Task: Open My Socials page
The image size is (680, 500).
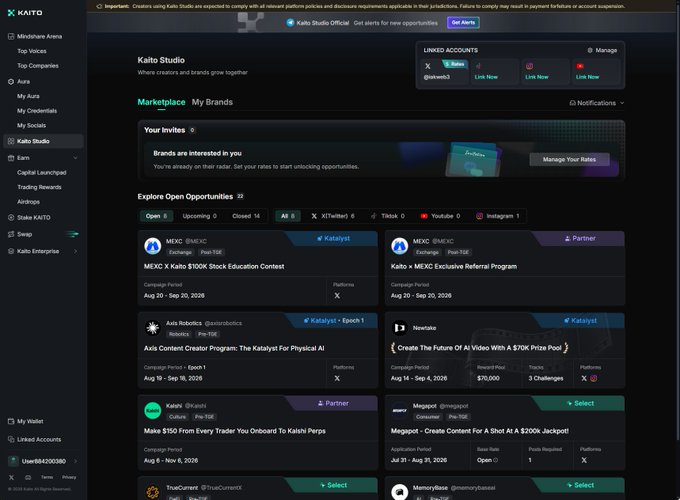Action: point(31,126)
